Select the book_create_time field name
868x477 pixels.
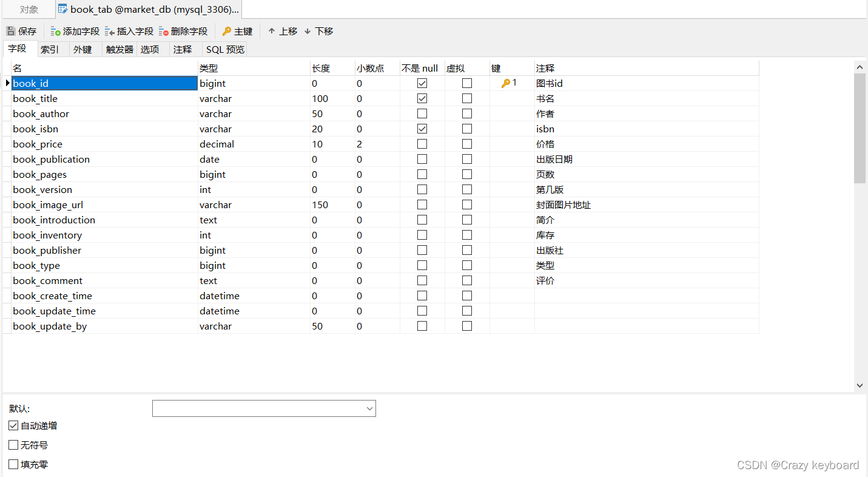click(x=53, y=296)
